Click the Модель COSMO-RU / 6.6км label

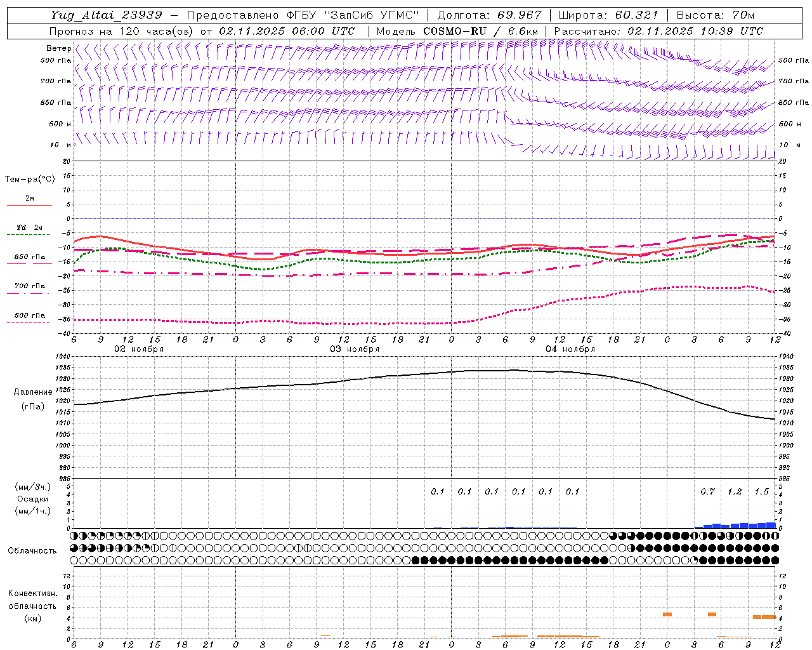click(457, 31)
